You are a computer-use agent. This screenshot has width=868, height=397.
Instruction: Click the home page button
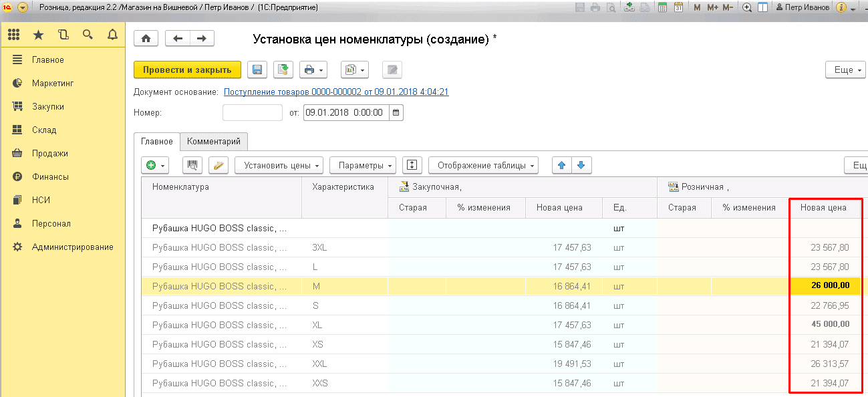[146, 39]
